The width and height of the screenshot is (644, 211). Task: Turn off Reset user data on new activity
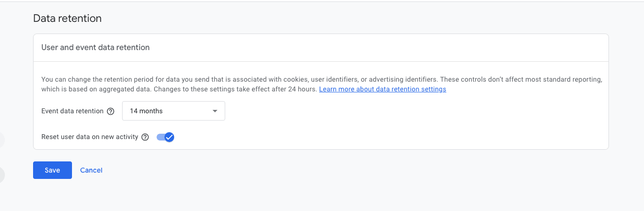(165, 137)
